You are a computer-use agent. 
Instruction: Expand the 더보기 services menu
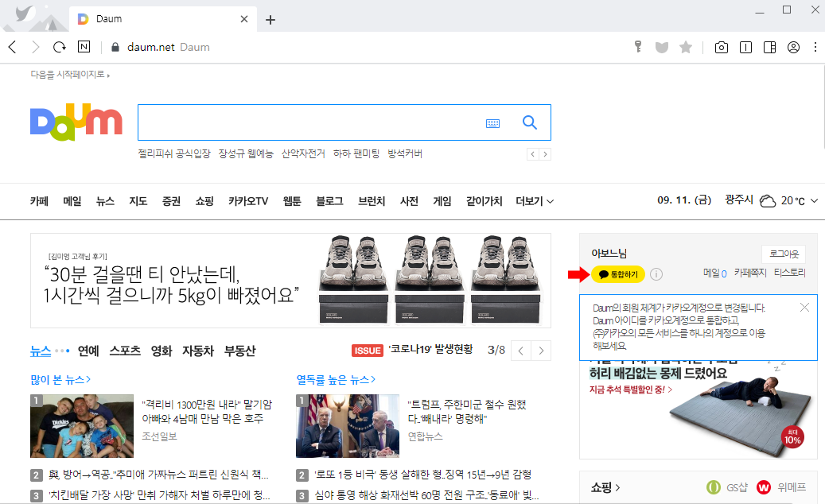click(x=535, y=201)
